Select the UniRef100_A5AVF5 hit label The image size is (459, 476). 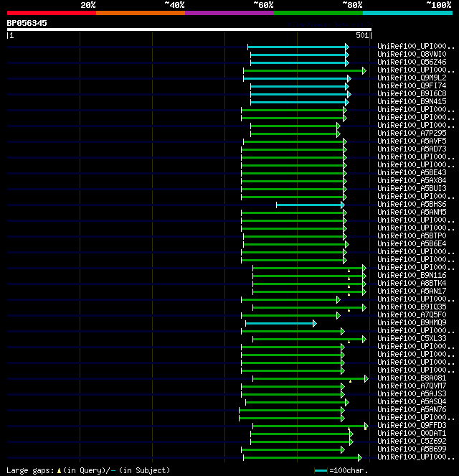tap(412, 141)
